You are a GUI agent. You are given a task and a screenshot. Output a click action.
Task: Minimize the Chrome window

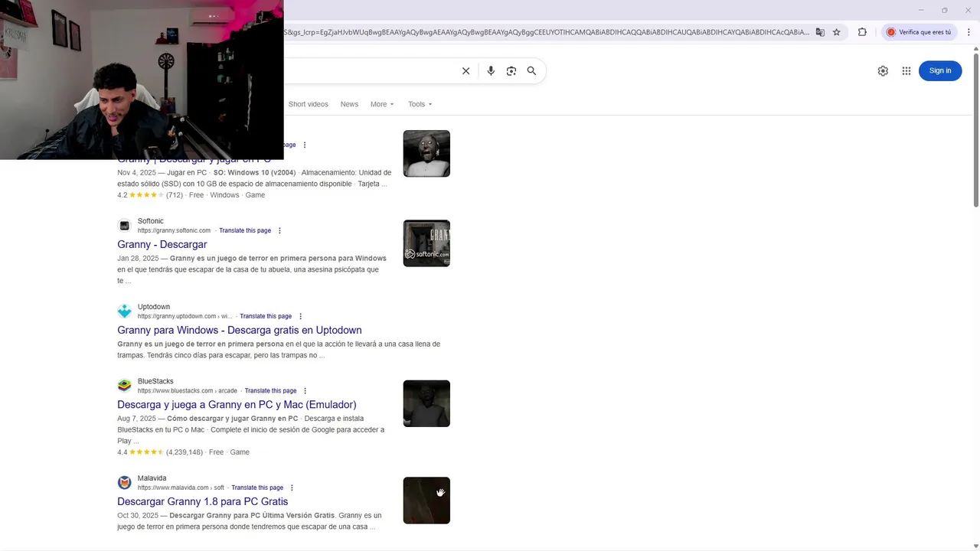(x=921, y=10)
